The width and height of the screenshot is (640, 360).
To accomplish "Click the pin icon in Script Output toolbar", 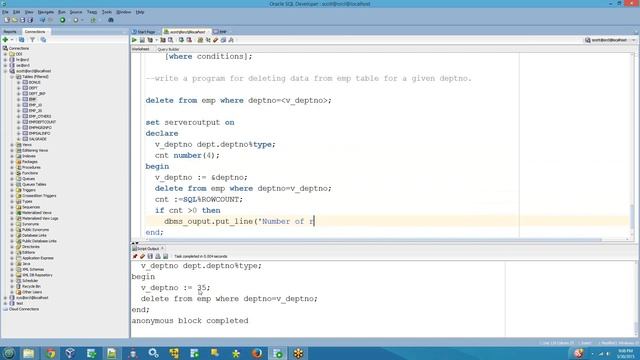I will point(135,256).
